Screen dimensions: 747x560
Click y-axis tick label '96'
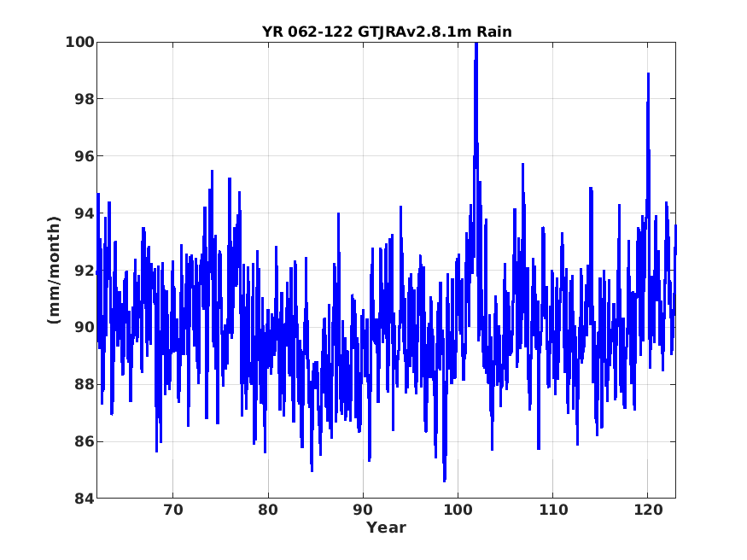point(85,156)
